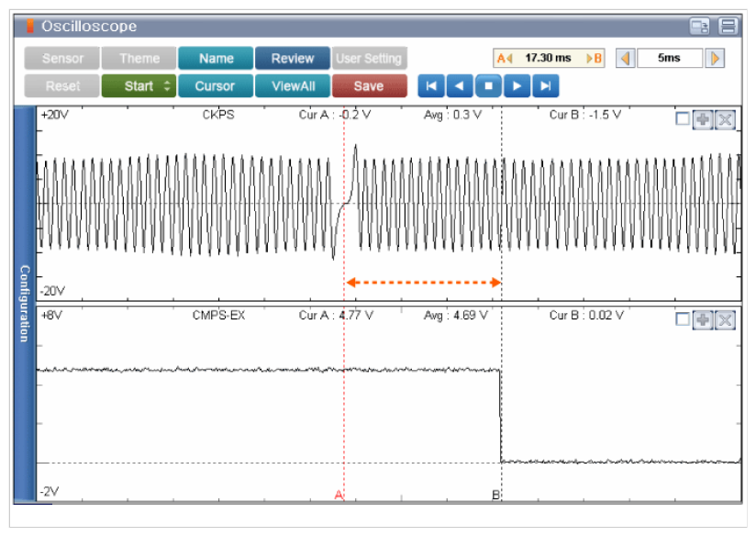Image resolution: width=756 pixels, height=536 pixels.
Task: Close the CKPS channel with the X icon
Action: pyautogui.click(x=725, y=119)
